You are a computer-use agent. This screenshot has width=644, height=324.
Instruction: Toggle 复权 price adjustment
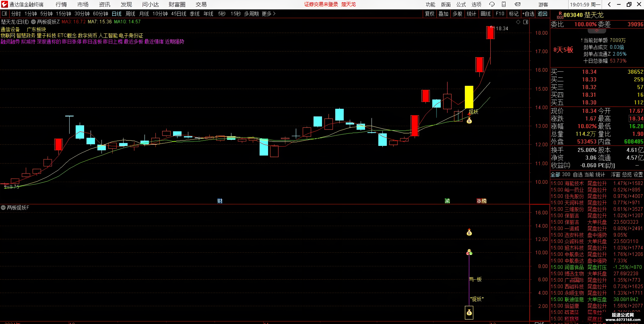pos(429,14)
